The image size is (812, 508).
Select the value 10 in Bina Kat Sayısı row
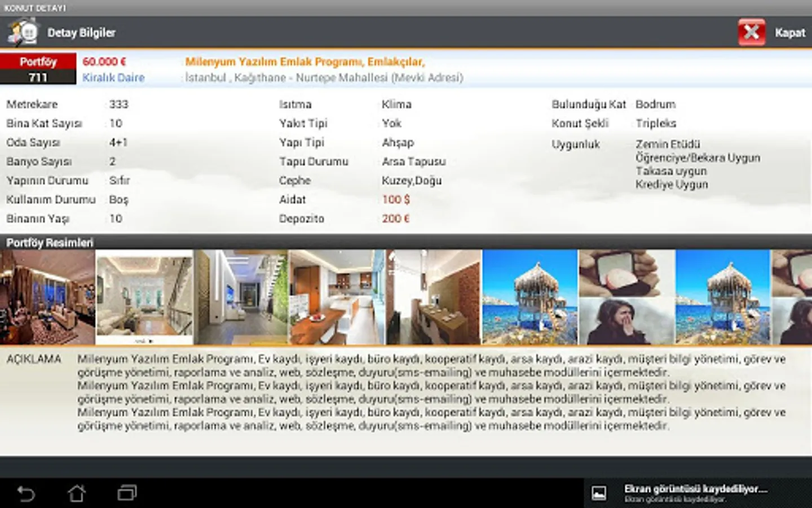pyautogui.click(x=116, y=124)
